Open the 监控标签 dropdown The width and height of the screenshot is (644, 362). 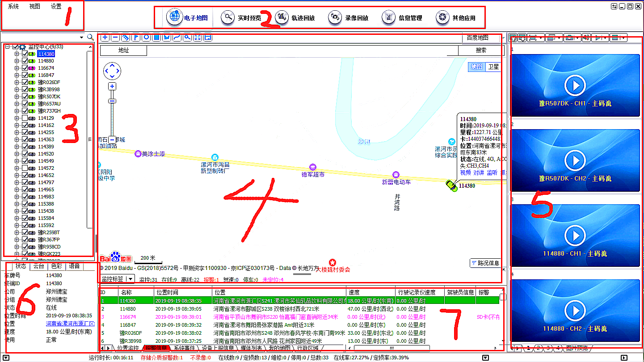130,279
